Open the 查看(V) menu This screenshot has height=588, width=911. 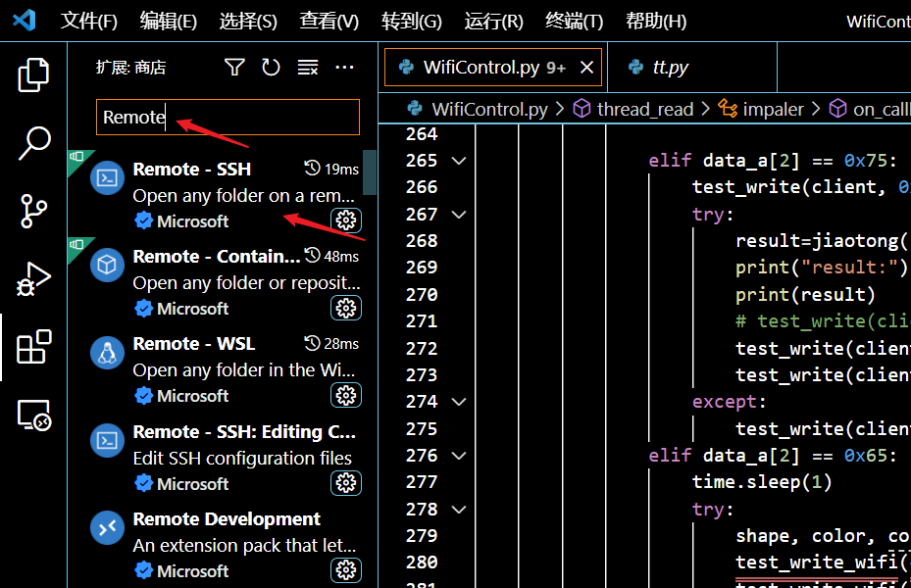pos(329,22)
